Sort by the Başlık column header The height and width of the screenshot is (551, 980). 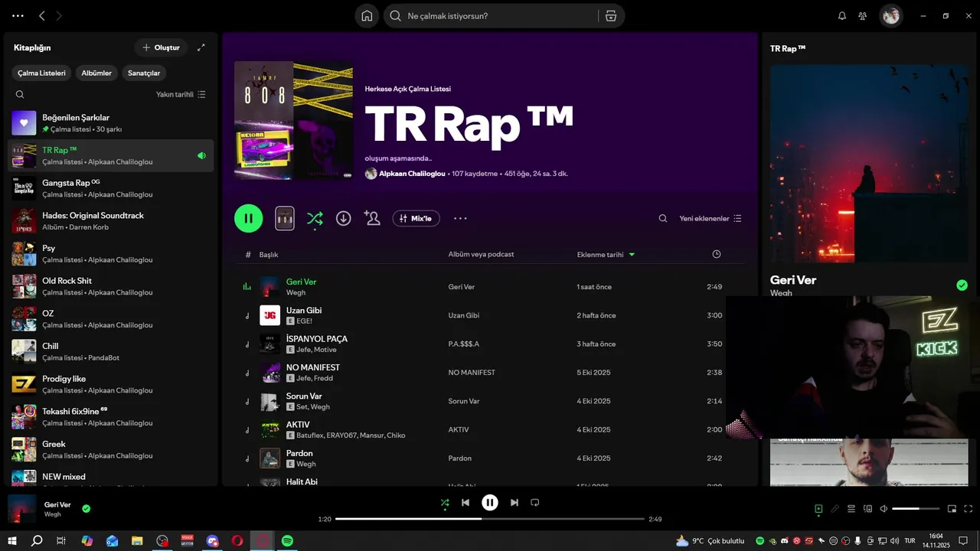click(269, 254)
